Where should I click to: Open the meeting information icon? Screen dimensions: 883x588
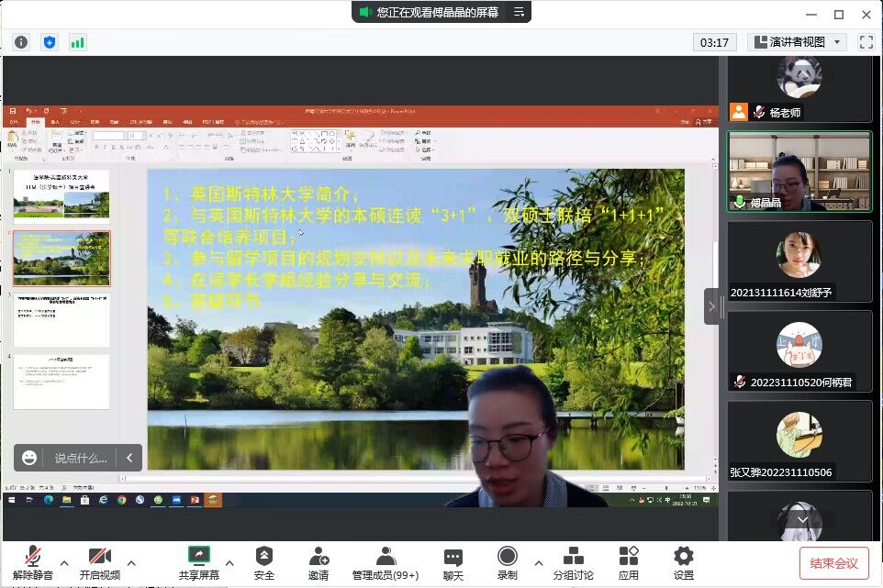pyautogui.click(x=21, y=42)
